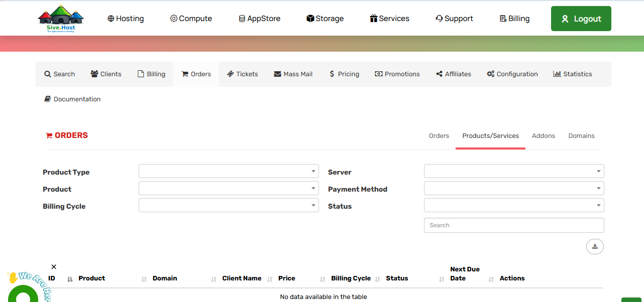Sort table by Next Due Date column
This screenshot has height=302, width=644.
[x=472, y=274]
